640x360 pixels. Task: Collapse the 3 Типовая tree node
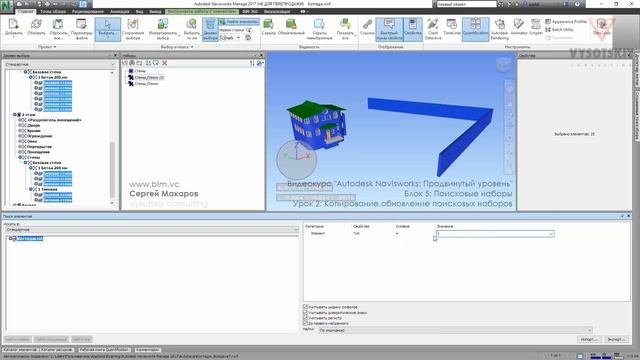pos(31,189)
